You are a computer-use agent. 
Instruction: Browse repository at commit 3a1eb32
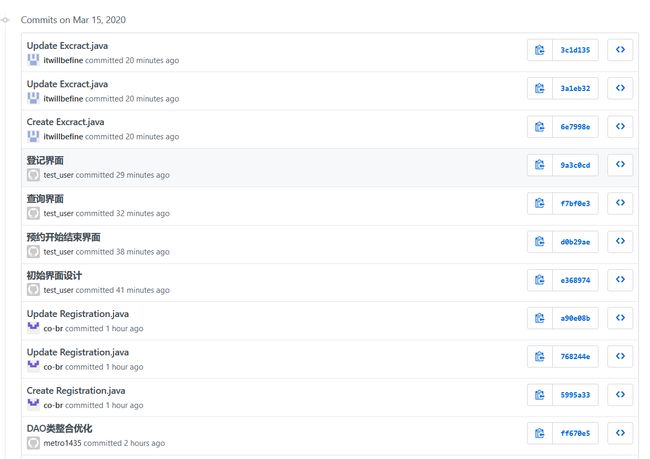[620, 88]
